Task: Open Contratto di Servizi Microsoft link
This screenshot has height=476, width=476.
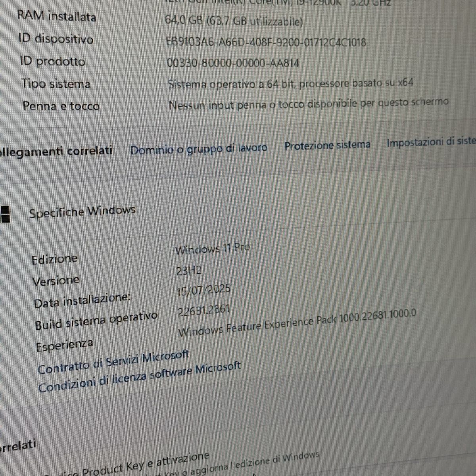Action: click(113, 363)
